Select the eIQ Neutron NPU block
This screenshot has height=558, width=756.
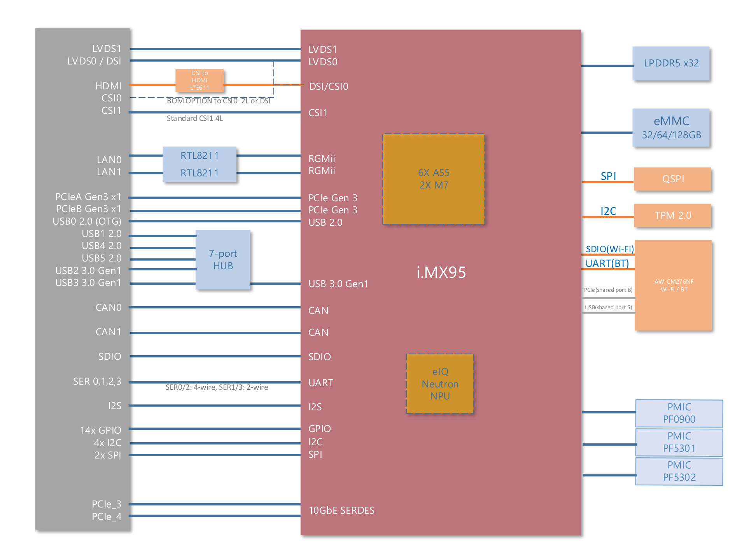(x=440, y=384)
